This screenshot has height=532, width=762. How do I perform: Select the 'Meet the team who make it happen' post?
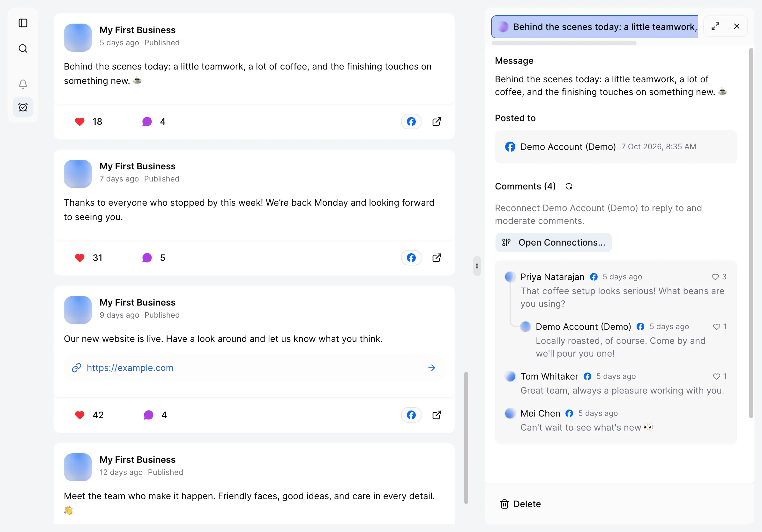coord(254,484)
